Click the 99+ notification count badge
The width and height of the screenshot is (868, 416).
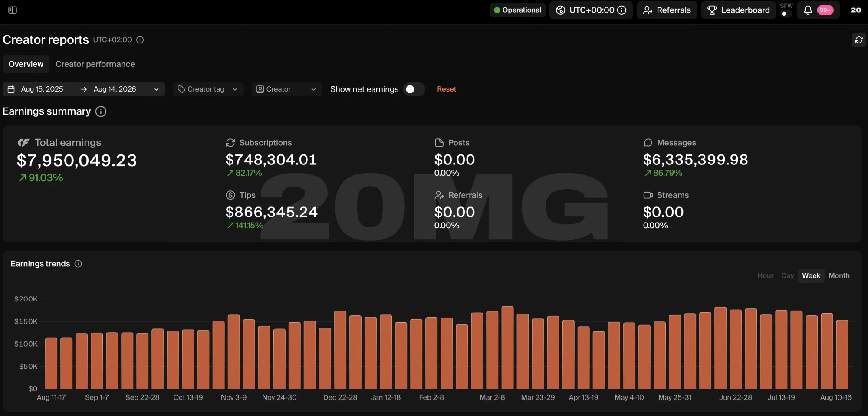tap(825, 10)
